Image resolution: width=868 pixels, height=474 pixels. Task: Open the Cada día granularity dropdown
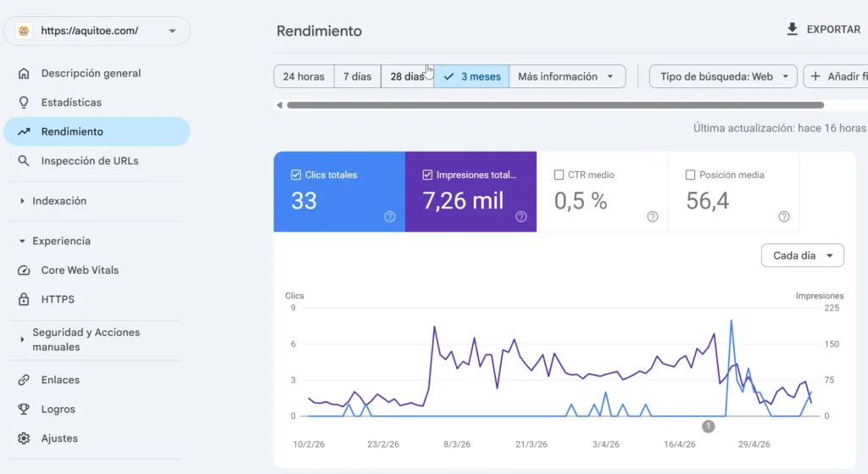pyautogui.click(x=802, y=255)
